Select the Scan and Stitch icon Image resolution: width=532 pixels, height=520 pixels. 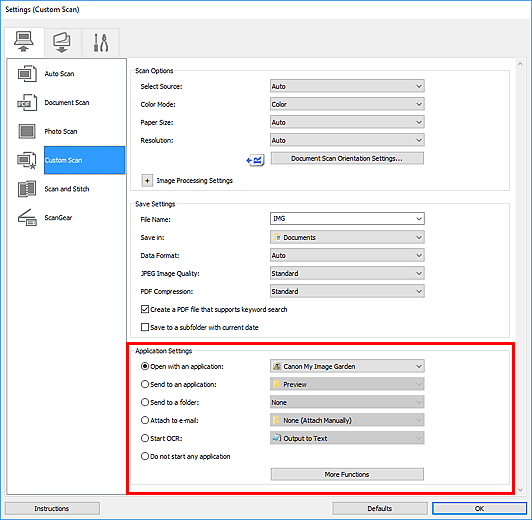click(x=27, y=189)
